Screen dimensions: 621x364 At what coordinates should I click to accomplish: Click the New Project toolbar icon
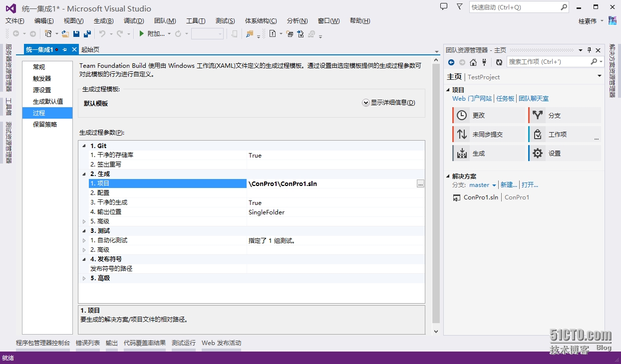(x=48, y=34)
